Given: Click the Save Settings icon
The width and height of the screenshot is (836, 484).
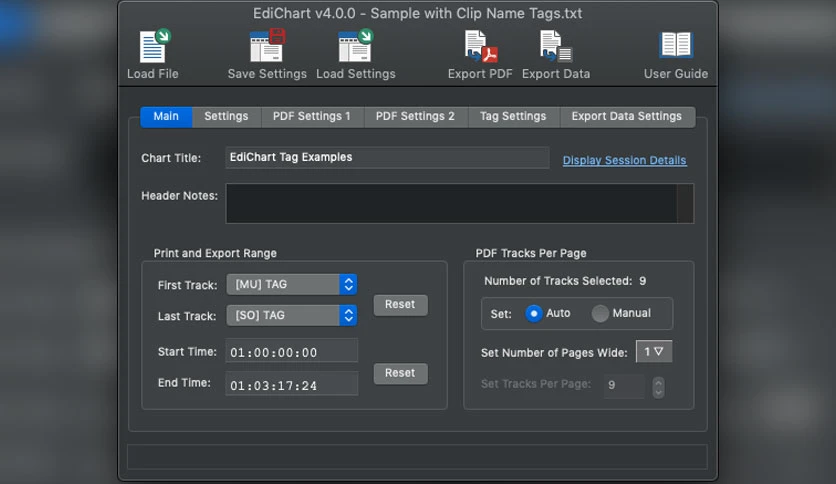Looking at the screenshot, I should coord(267,46).
